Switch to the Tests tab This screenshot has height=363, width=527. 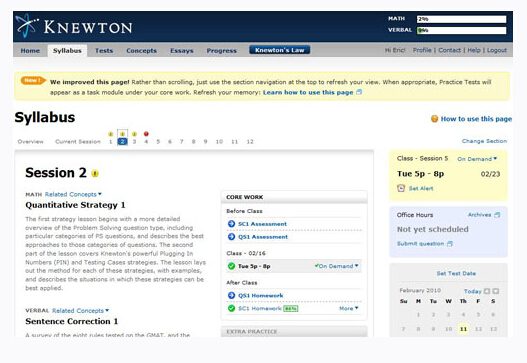pyautogui.click(x=104, y=50)
